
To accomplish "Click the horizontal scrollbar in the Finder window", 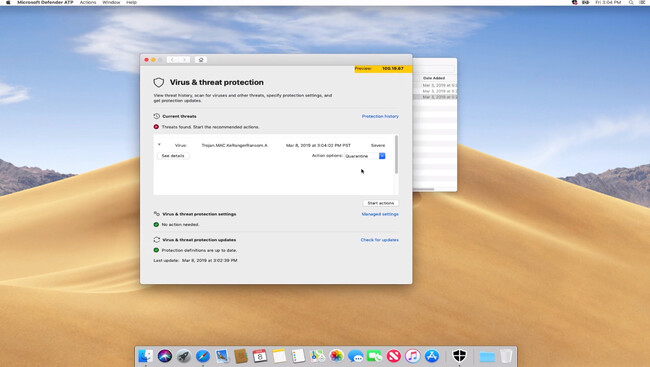I will 423,190.
